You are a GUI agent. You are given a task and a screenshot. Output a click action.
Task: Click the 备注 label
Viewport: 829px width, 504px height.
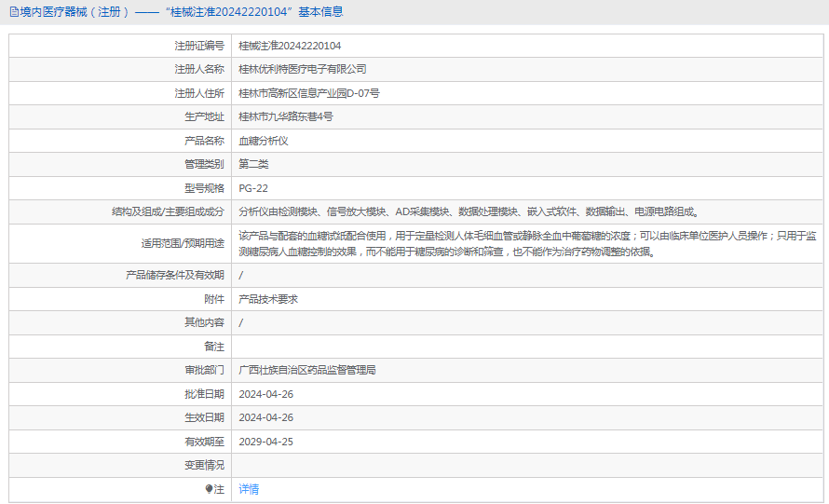pos(214,347)
